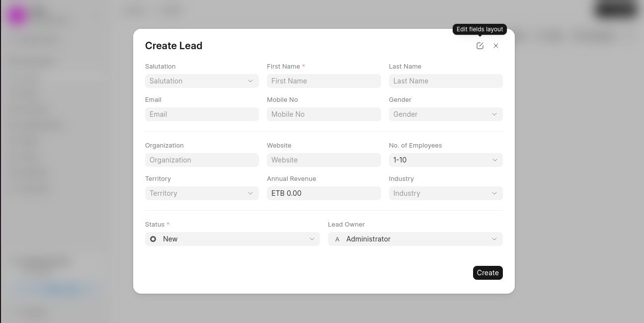Focus the First Name input field
Screen dimensions: 644x323
323,81
